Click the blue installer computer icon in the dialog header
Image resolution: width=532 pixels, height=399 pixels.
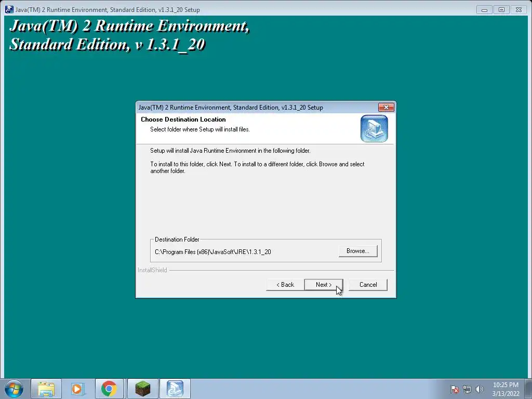click(374, 129)
